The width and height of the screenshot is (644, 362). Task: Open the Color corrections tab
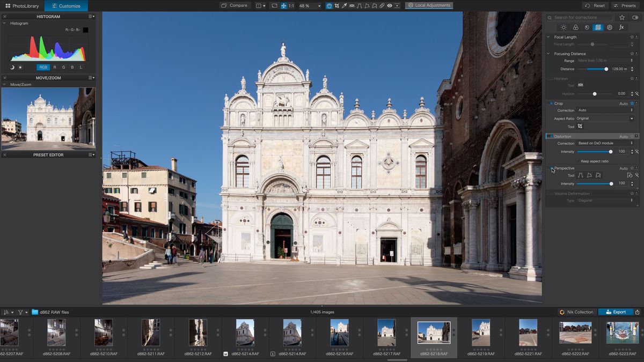click(575, 27)
